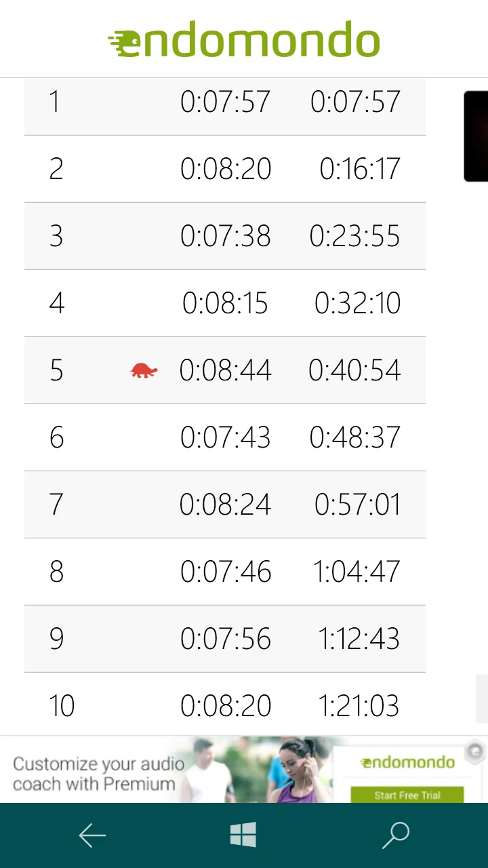Select lap 9 total time 1:12:43
Image resolution: width=488 pixels, height=868 pixels.
pos(359,639)
